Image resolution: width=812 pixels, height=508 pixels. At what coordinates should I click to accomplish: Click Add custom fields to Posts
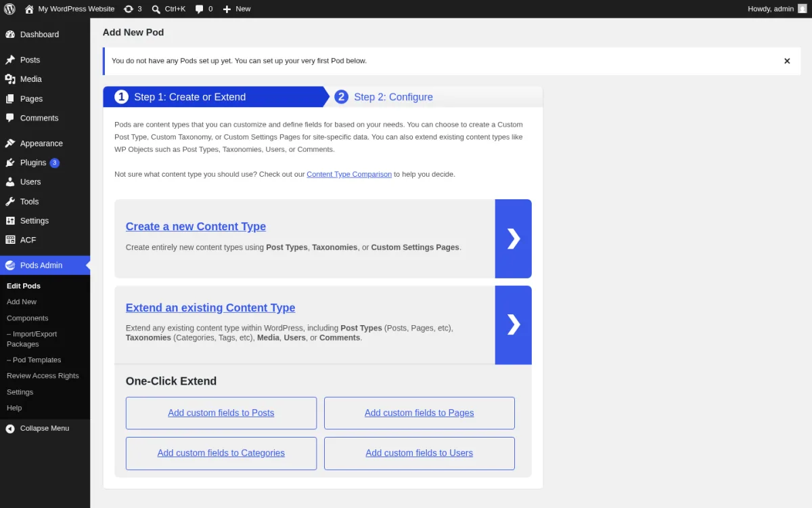(221, 413)
